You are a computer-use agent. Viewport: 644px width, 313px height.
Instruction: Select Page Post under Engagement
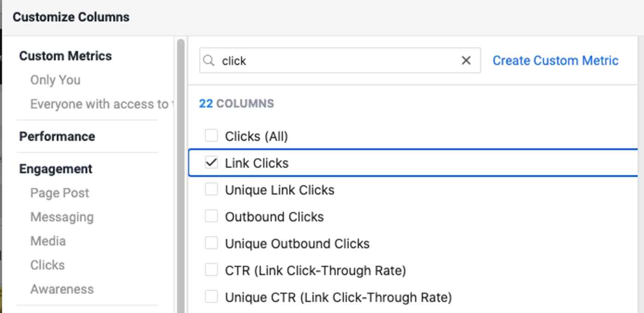[x=60, y=193]
